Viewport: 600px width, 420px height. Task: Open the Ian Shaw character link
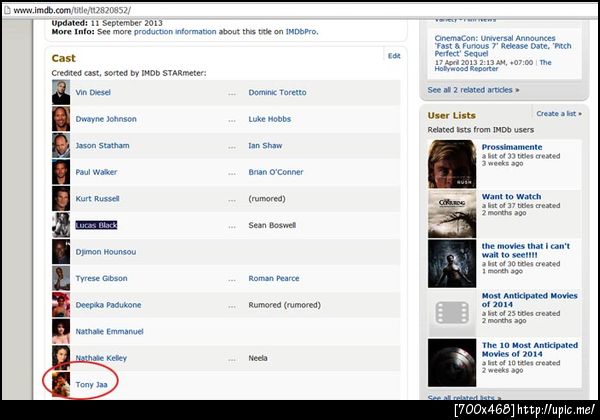click(x=265, y=146)
